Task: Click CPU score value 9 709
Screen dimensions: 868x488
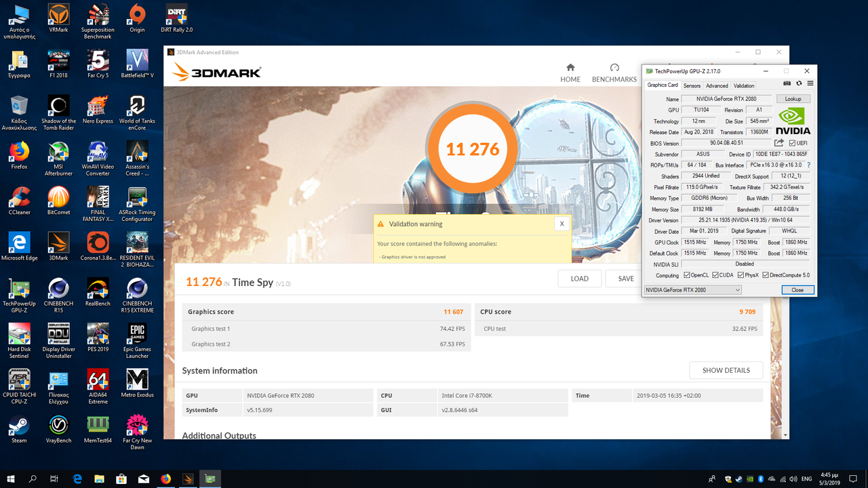Action: tap(748, 312)
